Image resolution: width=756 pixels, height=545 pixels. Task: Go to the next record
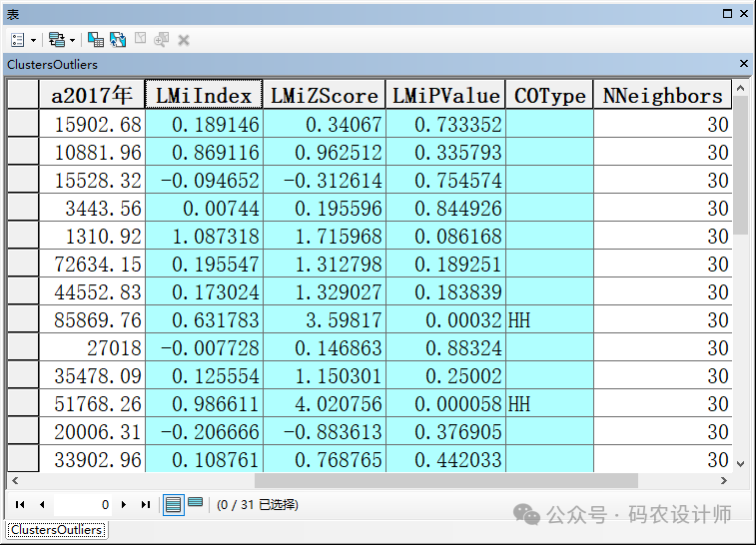click(x=124, y=505)
